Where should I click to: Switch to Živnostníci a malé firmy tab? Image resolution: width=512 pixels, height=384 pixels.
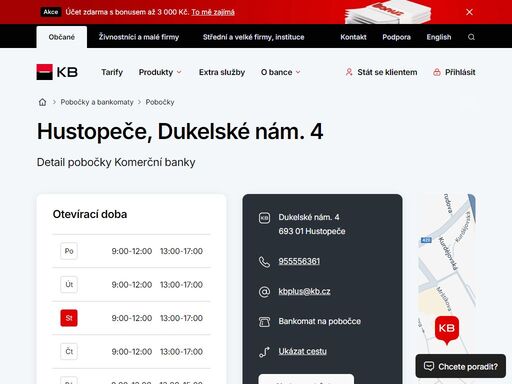(139, 37)
